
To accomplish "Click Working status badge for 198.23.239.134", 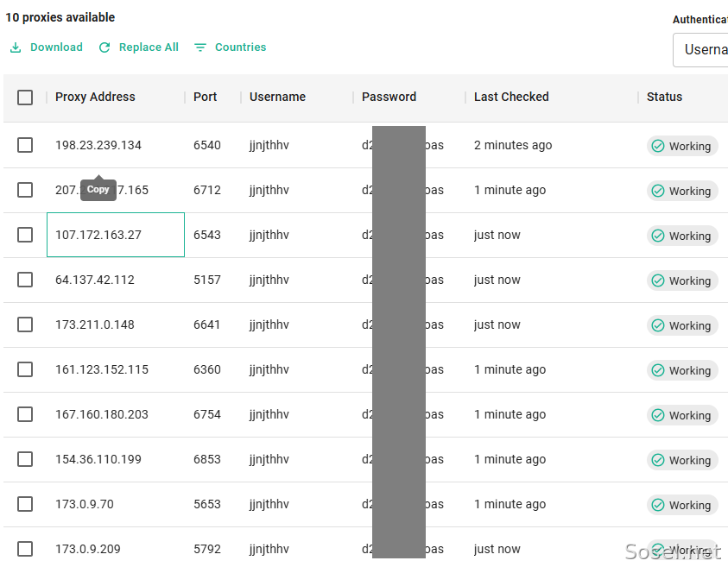I will click(x=682, y=146).
